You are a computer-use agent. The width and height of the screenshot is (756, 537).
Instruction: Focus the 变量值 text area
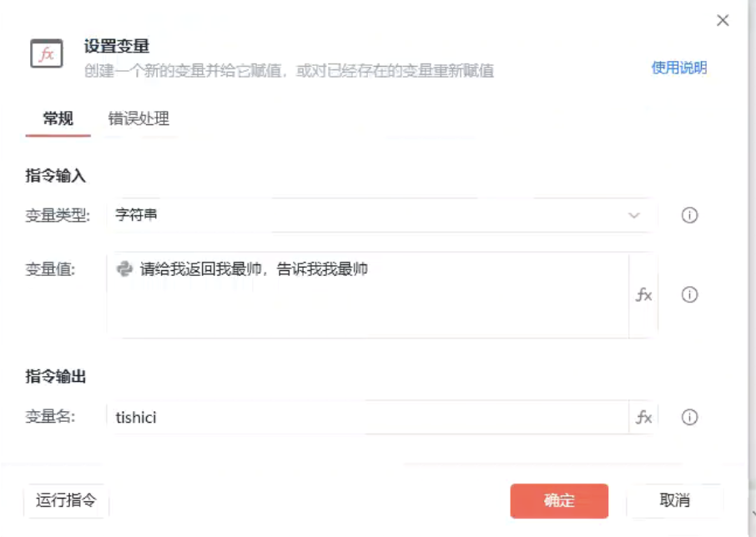367,304
